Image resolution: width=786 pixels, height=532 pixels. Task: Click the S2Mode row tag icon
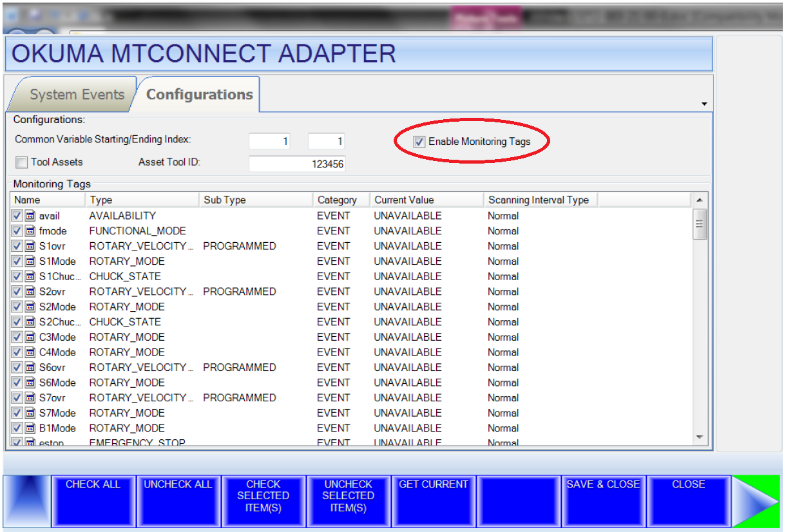[30, 307]
